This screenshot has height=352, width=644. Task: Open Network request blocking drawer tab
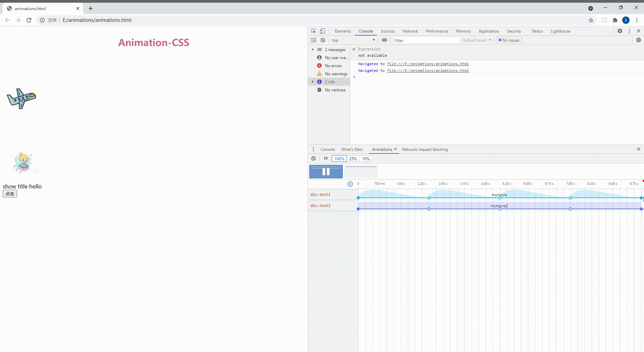coord(425,149)
